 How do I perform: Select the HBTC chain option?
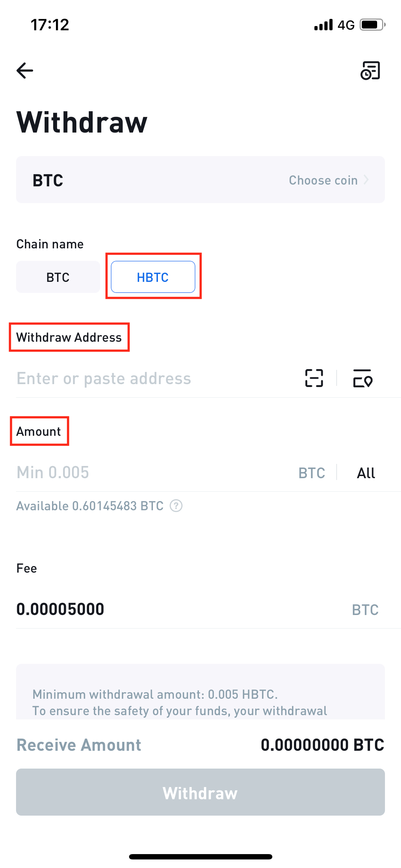tap(153, 277)
